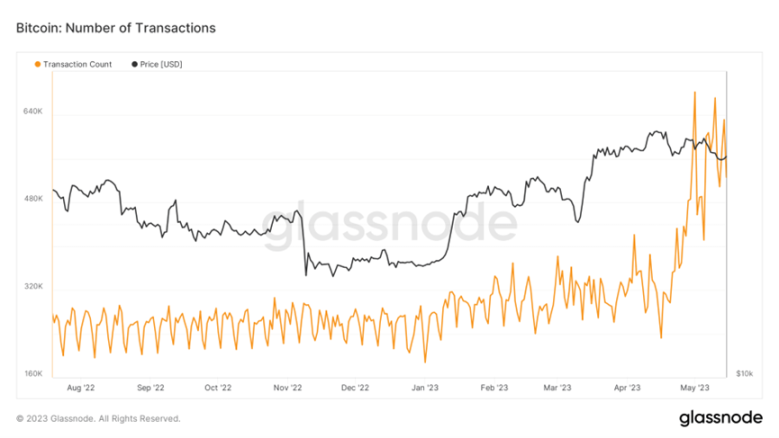Click the Bitcoin: Number of Transactions title
The width and height of the screenshot is (779, 438).
tap(115, 28)
